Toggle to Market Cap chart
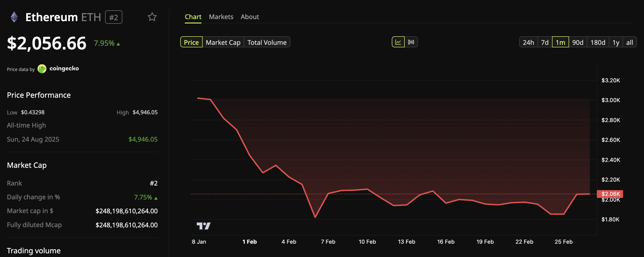Viewport: 644px width, 257px height. pos(223,42)
